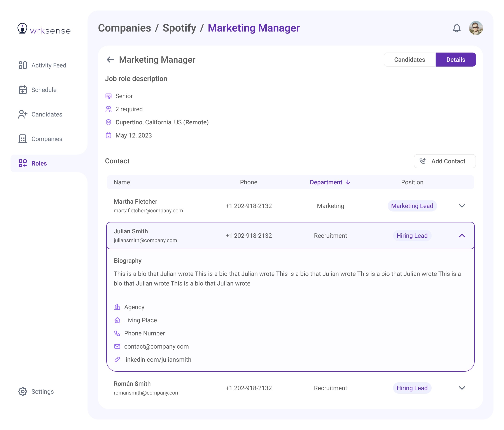Viewport: 504px width, 430px height.
Task: Click the notification bell icon
Action: [x=456, y=28]
